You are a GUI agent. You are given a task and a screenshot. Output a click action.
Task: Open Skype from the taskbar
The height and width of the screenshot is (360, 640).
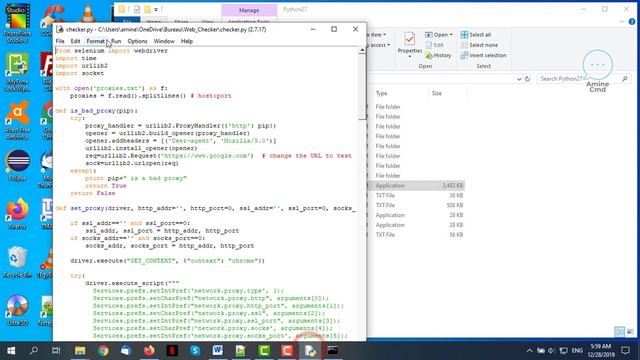coord(195,351)
